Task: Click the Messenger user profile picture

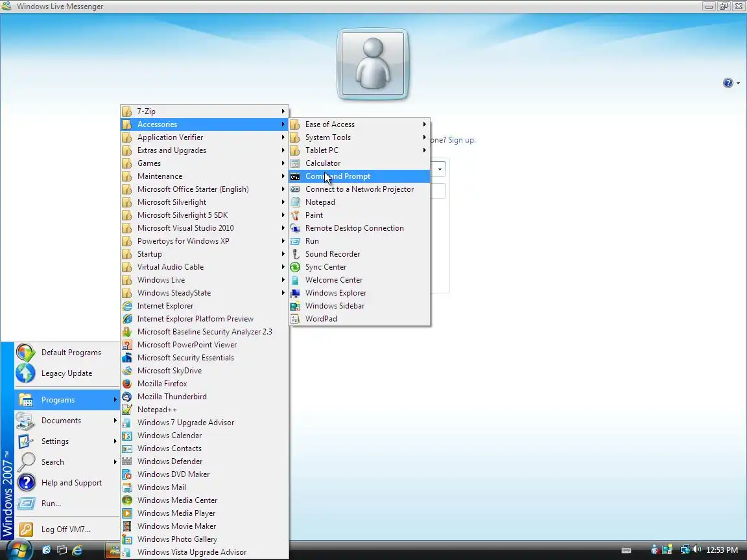Action: tap(373, 64)
